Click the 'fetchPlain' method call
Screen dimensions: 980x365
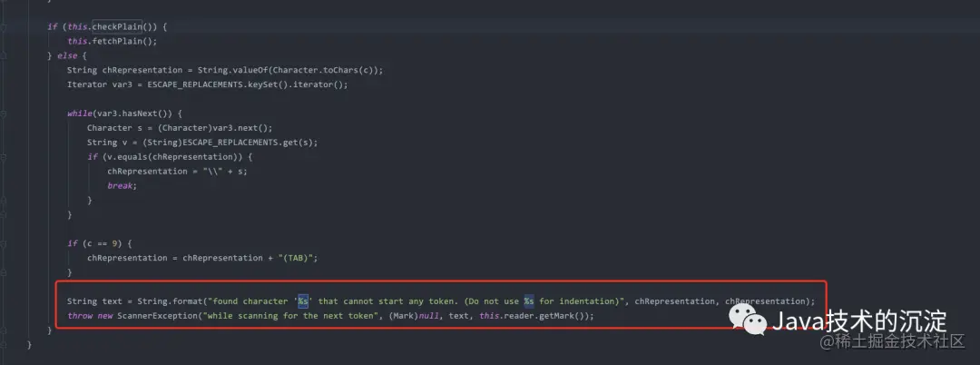117,41
